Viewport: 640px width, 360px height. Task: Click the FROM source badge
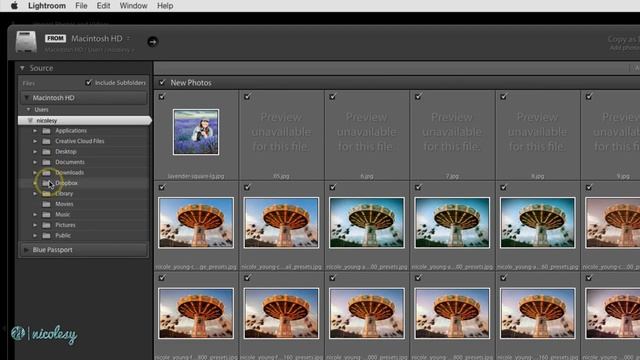click(55, 38)
